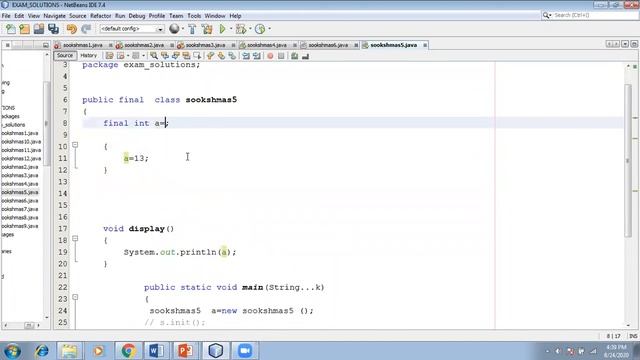Click the New Project toolbar icon

tap(24, 29)
